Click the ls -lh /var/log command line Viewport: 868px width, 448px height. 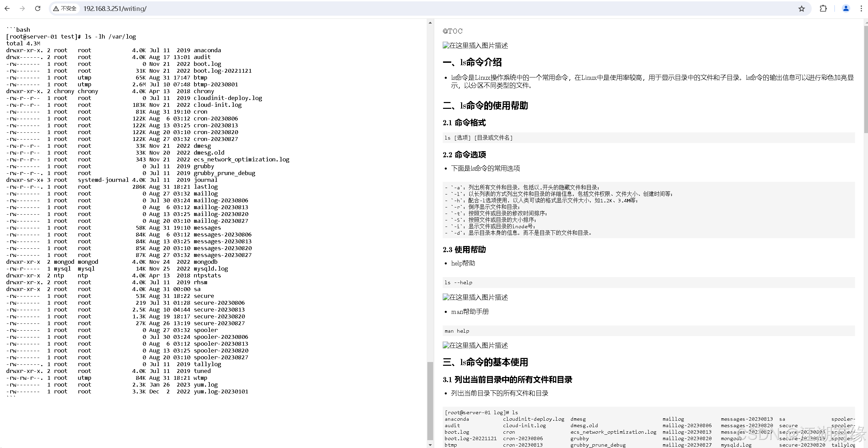tap(71, 37)
